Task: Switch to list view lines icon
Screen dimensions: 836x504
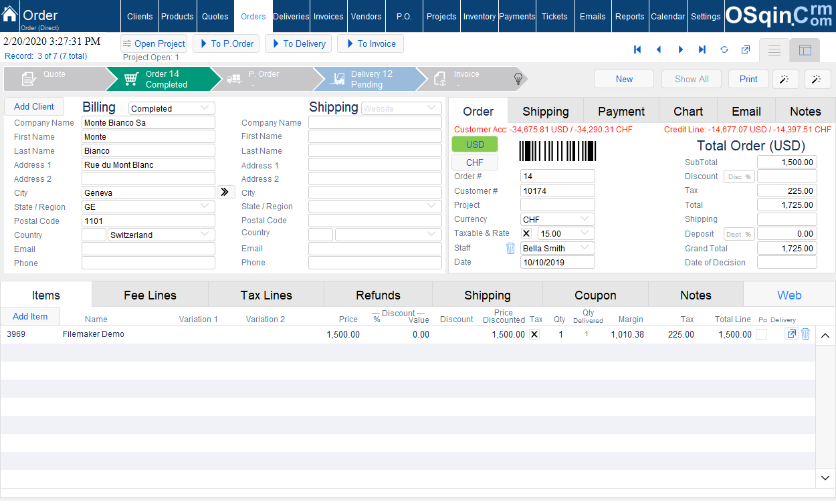Action: (774, 50)
